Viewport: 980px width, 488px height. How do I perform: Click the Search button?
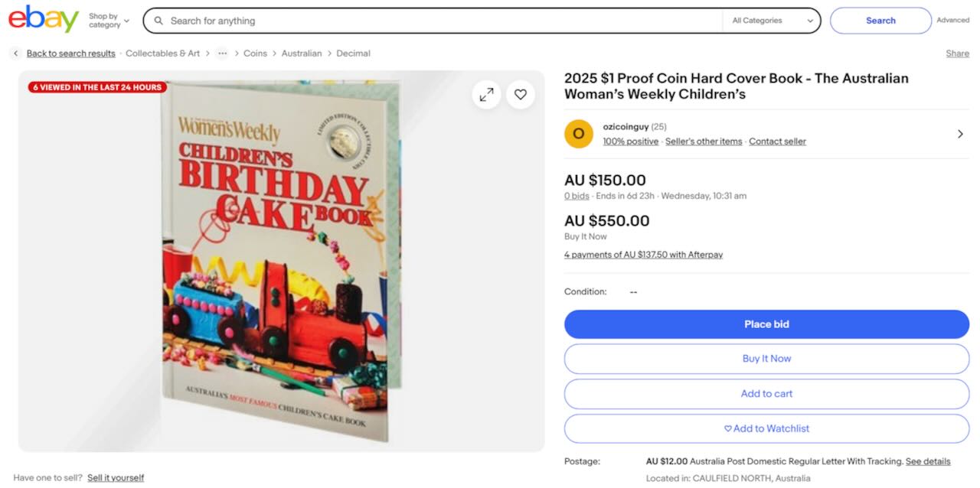pos(880,21)
